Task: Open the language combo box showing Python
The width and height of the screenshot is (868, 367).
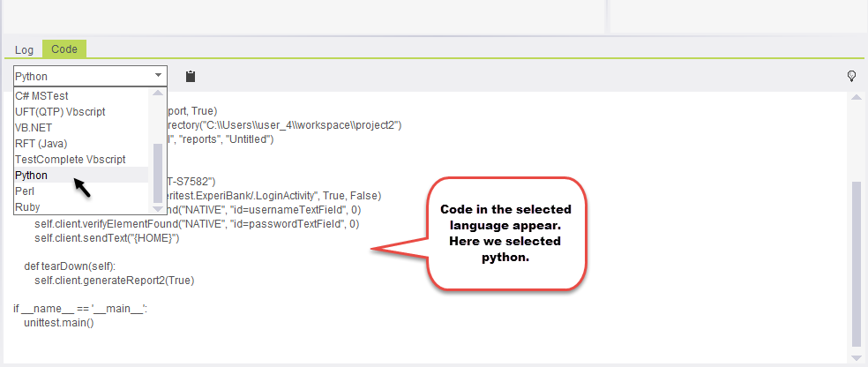Action: coord(90,77)
